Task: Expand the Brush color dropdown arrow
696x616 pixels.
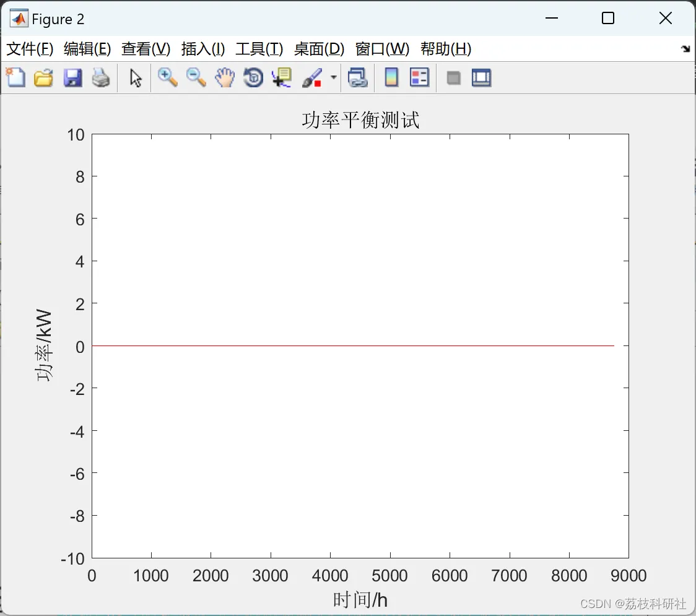Action: tap(334, 77)
